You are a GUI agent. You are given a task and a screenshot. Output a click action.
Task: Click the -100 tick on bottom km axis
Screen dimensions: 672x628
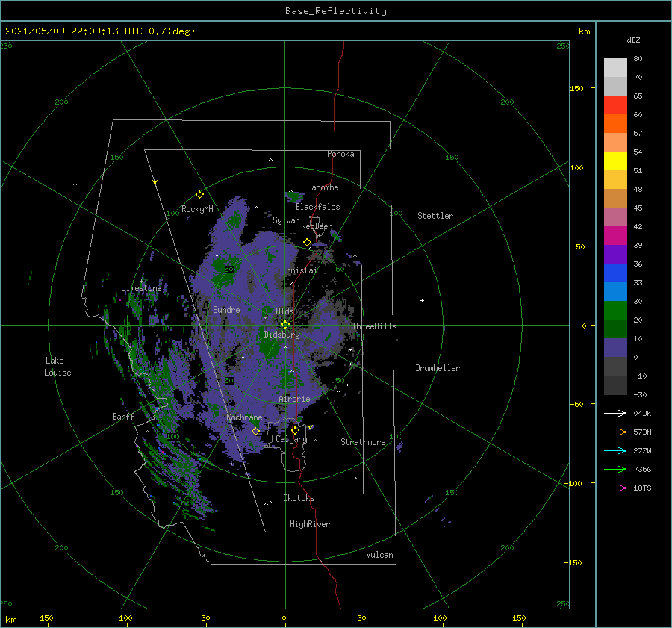pos(123,618)
